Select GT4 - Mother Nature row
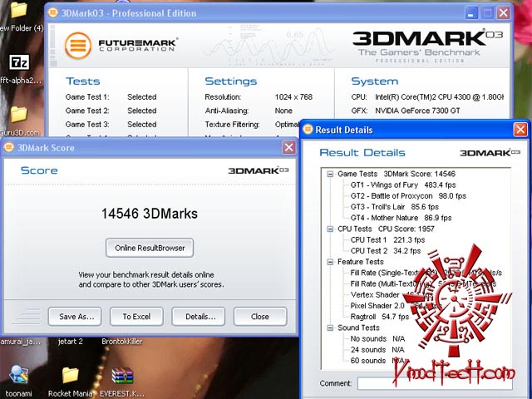This screenshot has height=399, width=532. tap(401, 218)
